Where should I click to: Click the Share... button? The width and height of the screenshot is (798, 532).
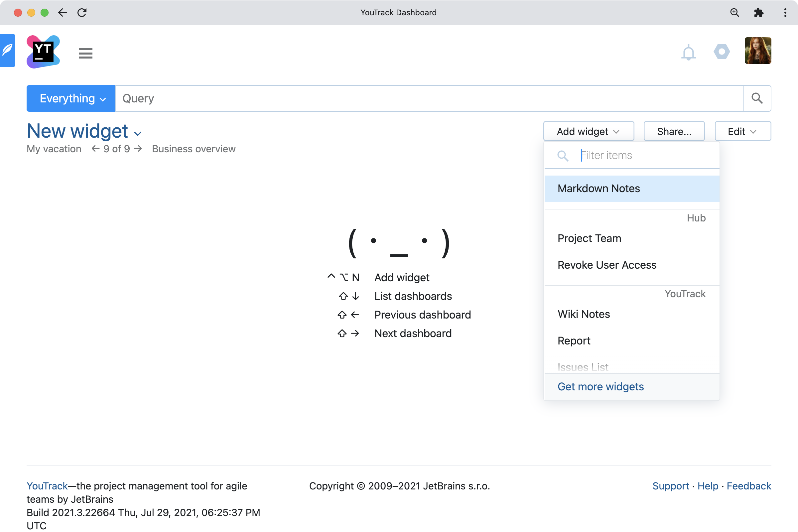pos(674,131)
